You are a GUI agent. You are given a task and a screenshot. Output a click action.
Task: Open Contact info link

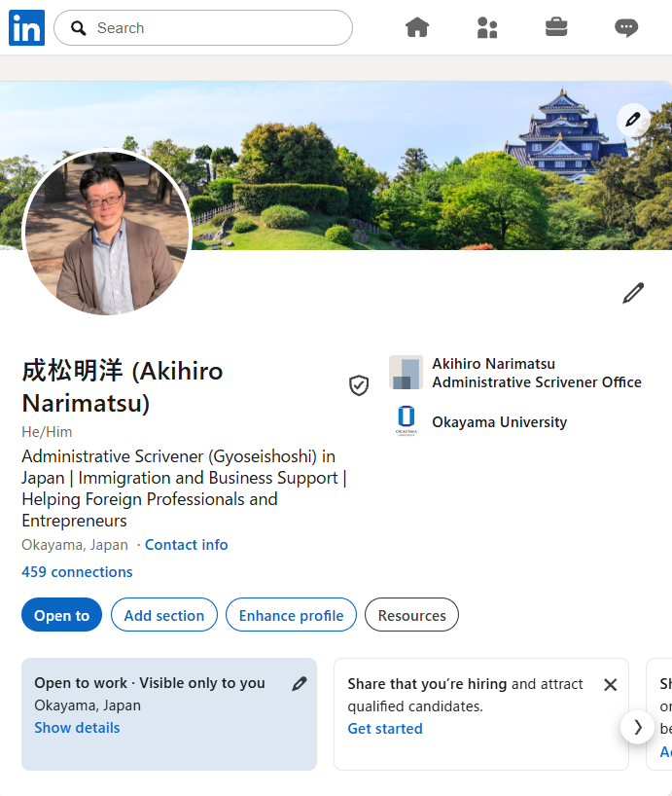pyautogui.click(x=186, y=545)
